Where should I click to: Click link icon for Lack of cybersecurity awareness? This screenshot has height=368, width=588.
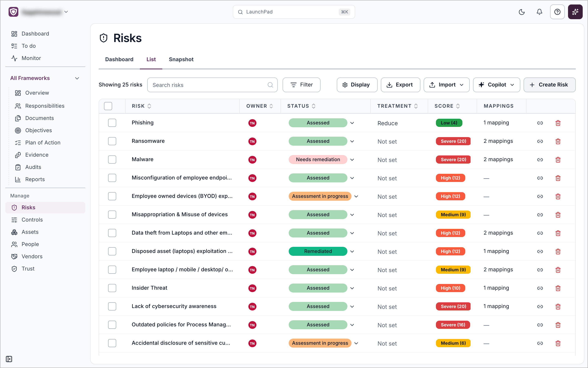pos(540,307)
